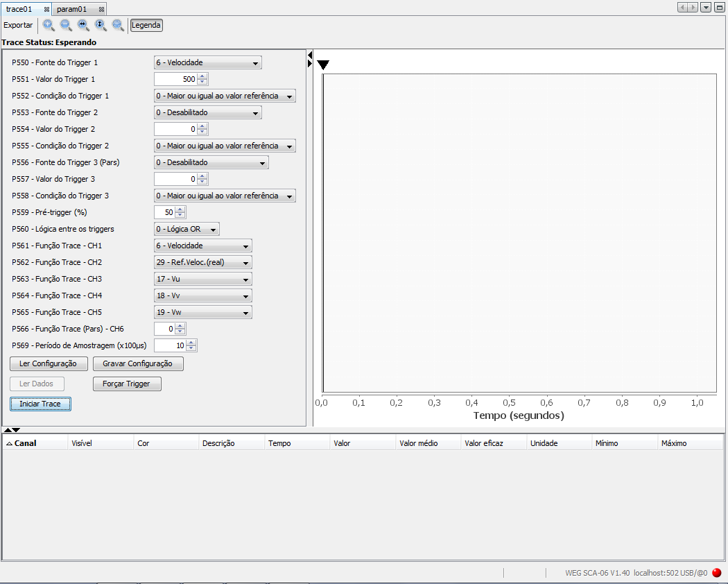Select the zoom out magnifier tool

66,25
